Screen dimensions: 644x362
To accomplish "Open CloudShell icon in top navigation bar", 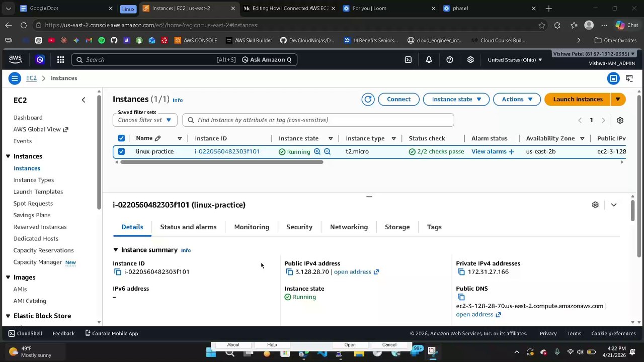I will (408, 59).
